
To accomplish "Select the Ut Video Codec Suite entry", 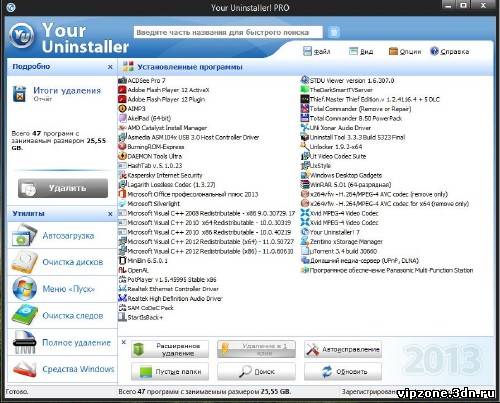I will click(x=334, y=156).
